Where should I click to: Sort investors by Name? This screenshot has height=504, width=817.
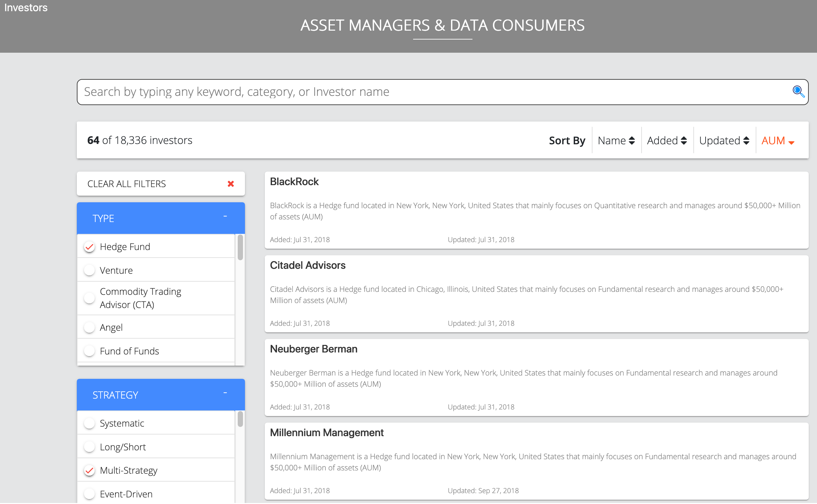click(x=617, y=141)
